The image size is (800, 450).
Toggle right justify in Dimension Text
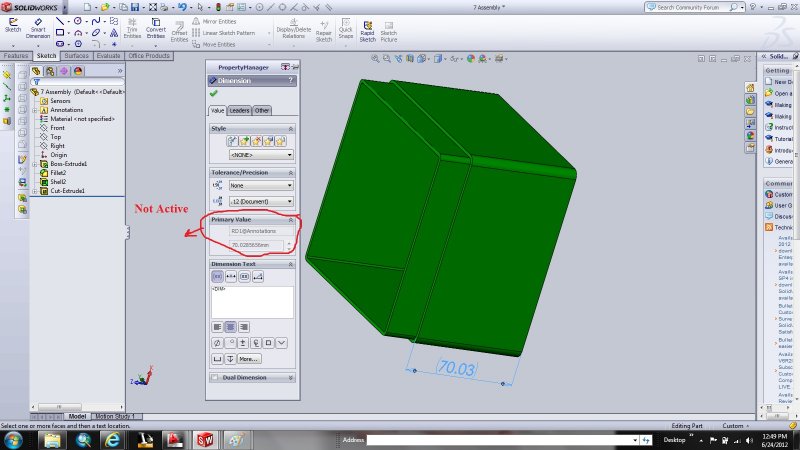coord(244,327)
